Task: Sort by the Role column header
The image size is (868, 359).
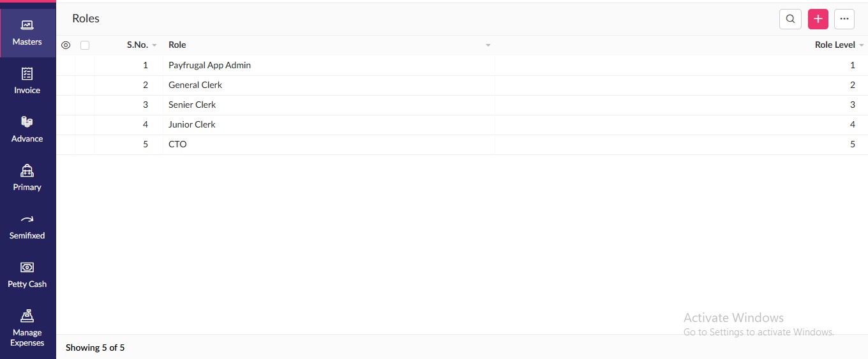Action: point(177,45)
